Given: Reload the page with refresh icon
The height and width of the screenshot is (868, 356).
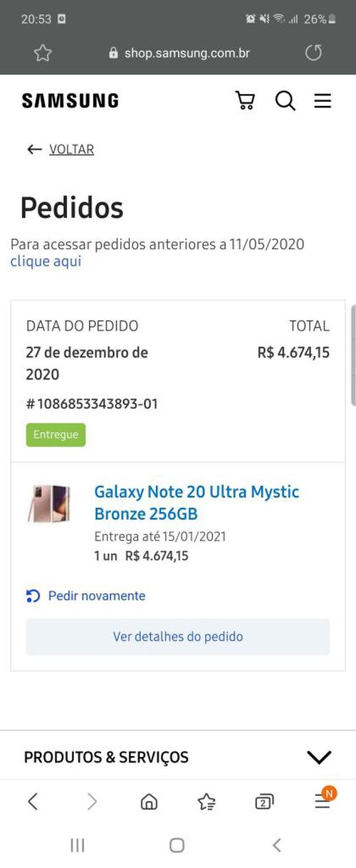Looking at the screenshot, I should 313,53.
